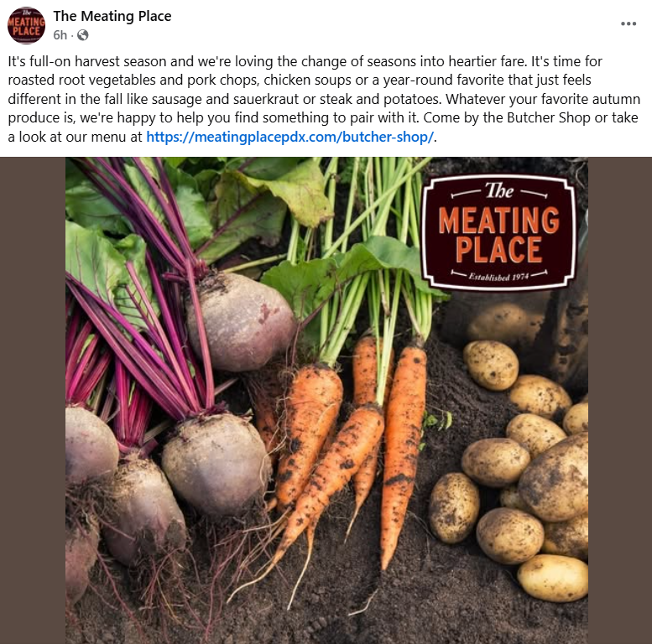Open The Meating Place profile picture
Screen dimensions: 652x644
(26, 25)
